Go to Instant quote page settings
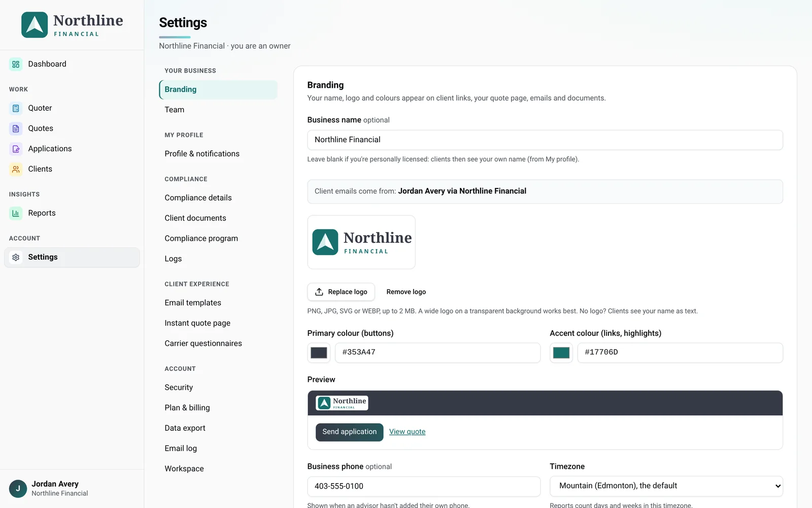 [218, 323]
